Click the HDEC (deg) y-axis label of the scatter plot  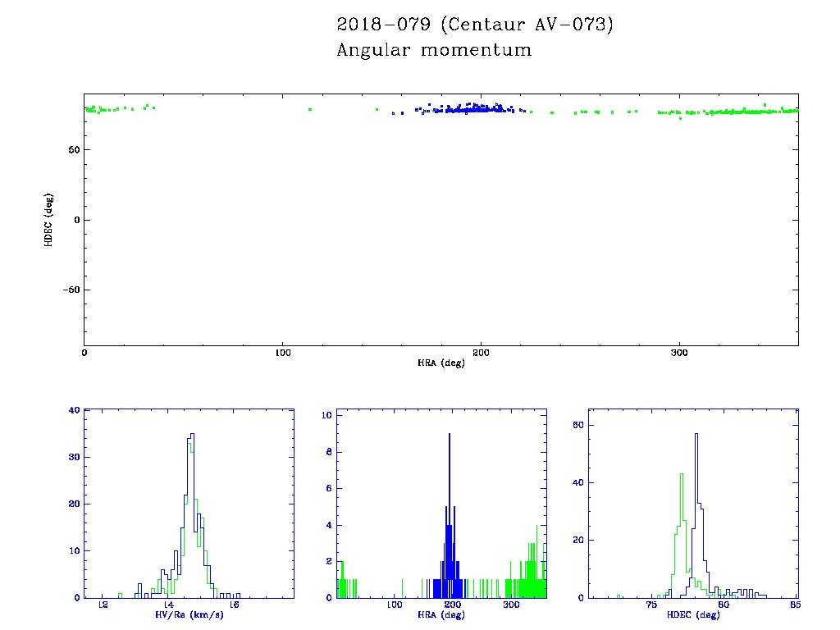(50, 219)
